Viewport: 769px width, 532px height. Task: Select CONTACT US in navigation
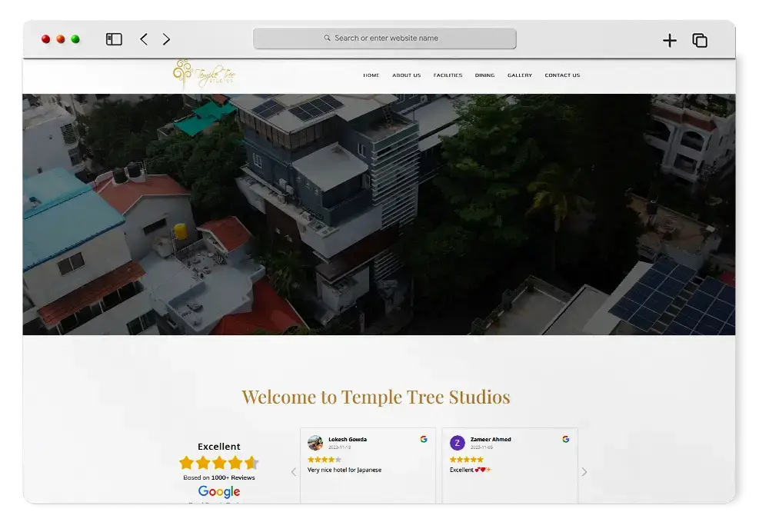pos(562,75)
